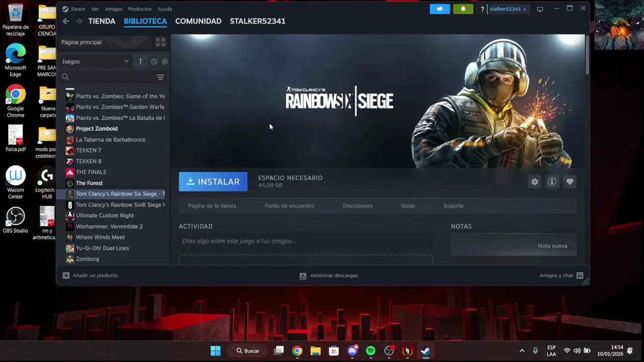The image size is (644, 362).
Task: Toggle sort ascending arrow in library
Action: point(140,61)
